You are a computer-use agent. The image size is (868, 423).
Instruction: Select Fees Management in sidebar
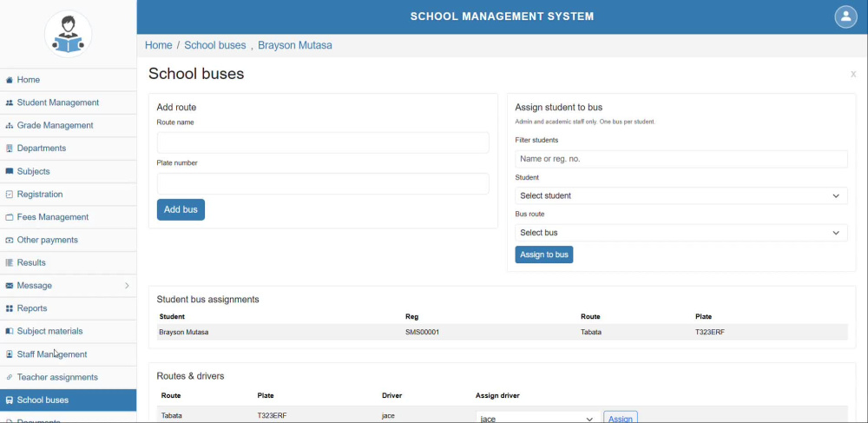tap(68, 217)
